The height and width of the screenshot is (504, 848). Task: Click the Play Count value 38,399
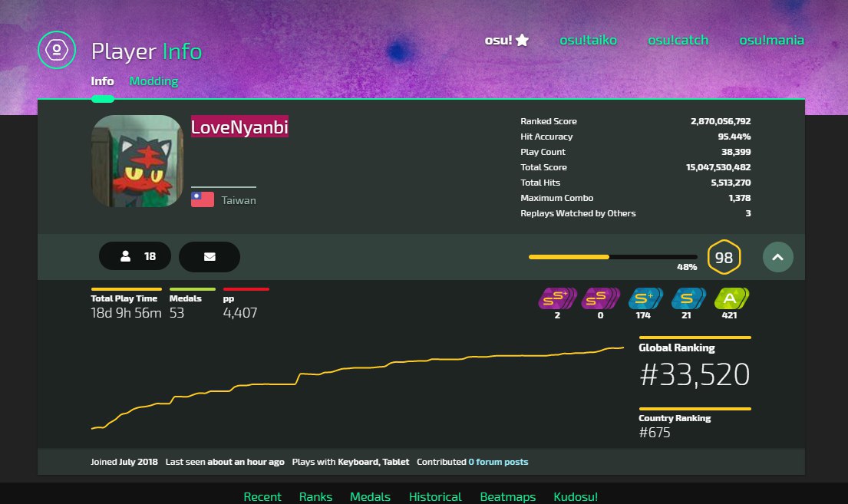coord(736,152)
